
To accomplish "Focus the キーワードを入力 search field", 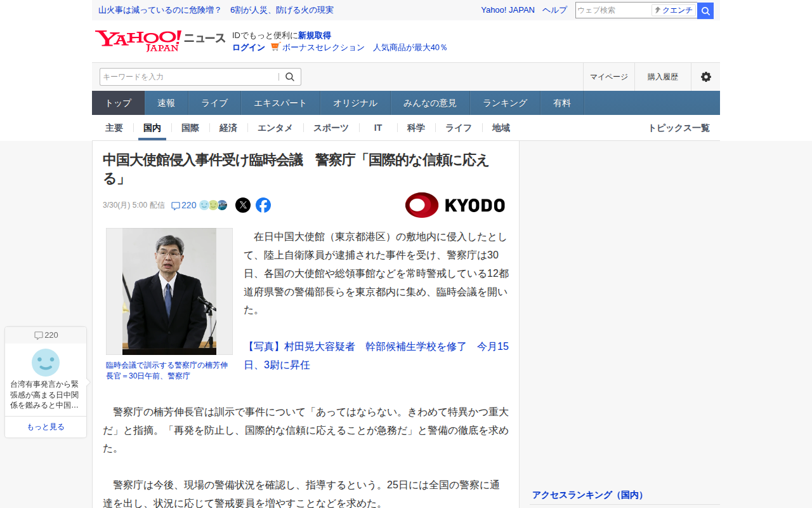I will pos(189,77).
